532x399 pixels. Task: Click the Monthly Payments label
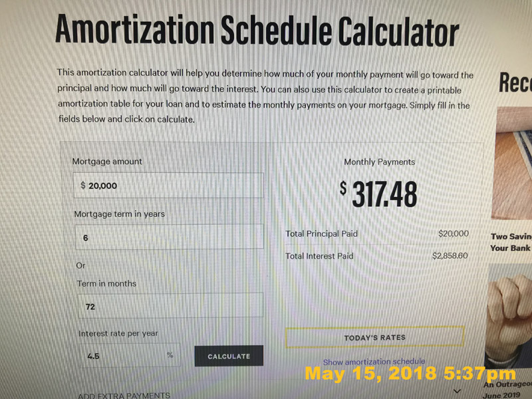tap(379, 162)
